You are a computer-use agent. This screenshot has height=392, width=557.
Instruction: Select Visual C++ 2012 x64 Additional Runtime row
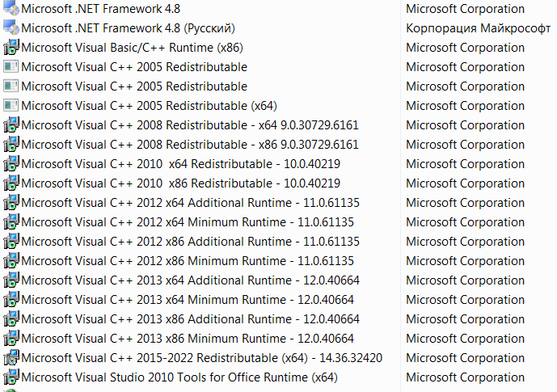(190, 203)
